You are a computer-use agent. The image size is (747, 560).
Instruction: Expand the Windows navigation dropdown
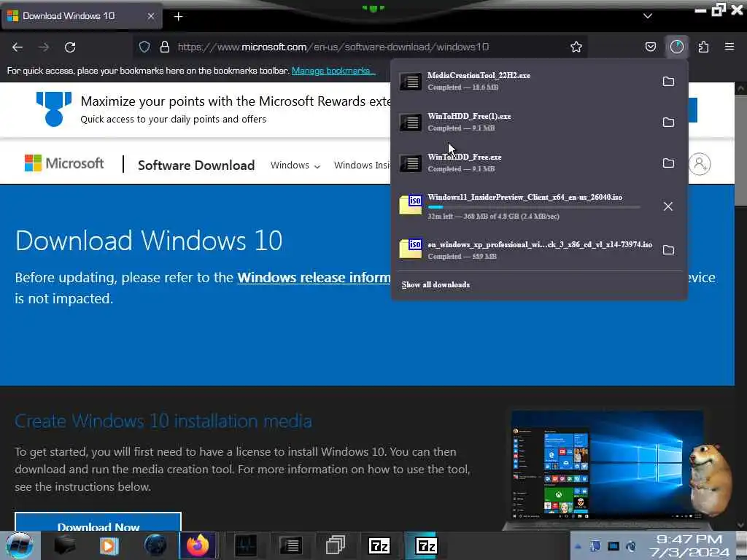click(295, 166)
